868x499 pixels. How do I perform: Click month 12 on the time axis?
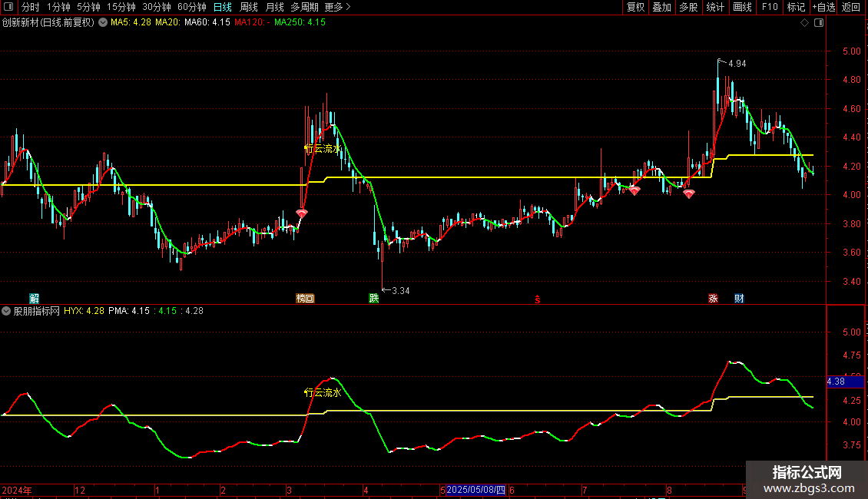click(x=80, y=490)
